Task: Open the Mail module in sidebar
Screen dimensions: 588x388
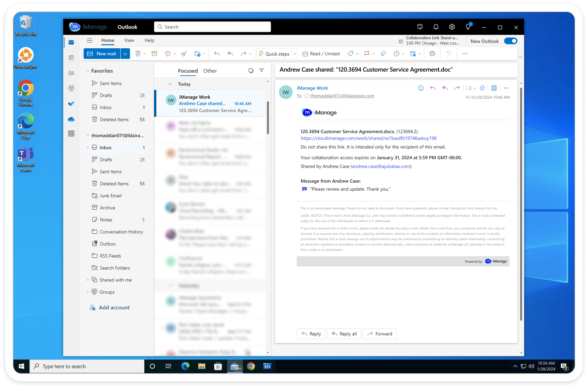Action: click(71, 42)
